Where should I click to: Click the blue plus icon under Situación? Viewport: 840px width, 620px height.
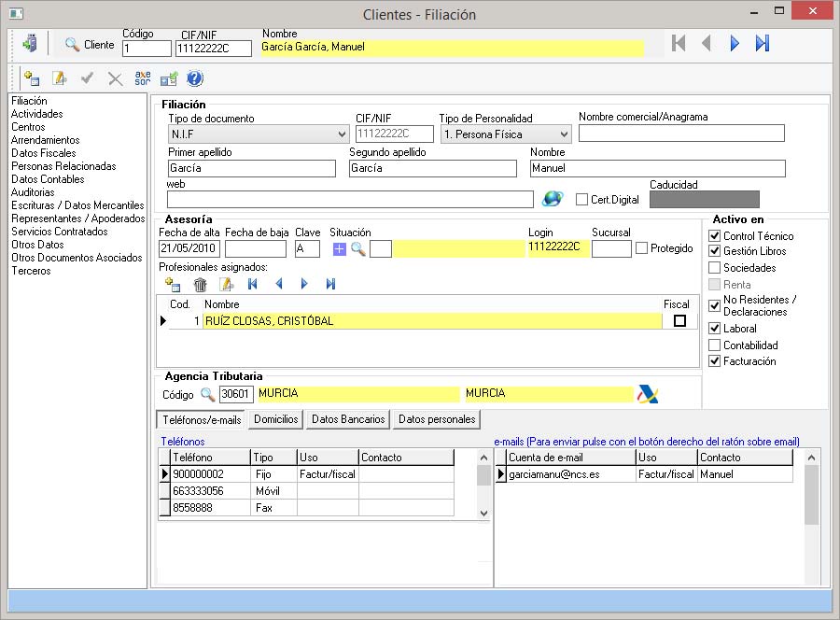point(339,248)
